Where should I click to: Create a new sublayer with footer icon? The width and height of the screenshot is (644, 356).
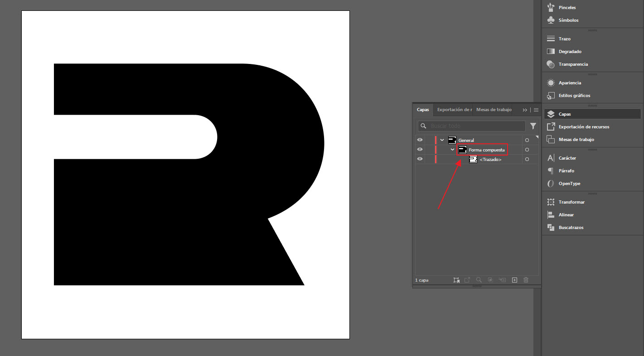pyautogui.click(x=502, y=280)
